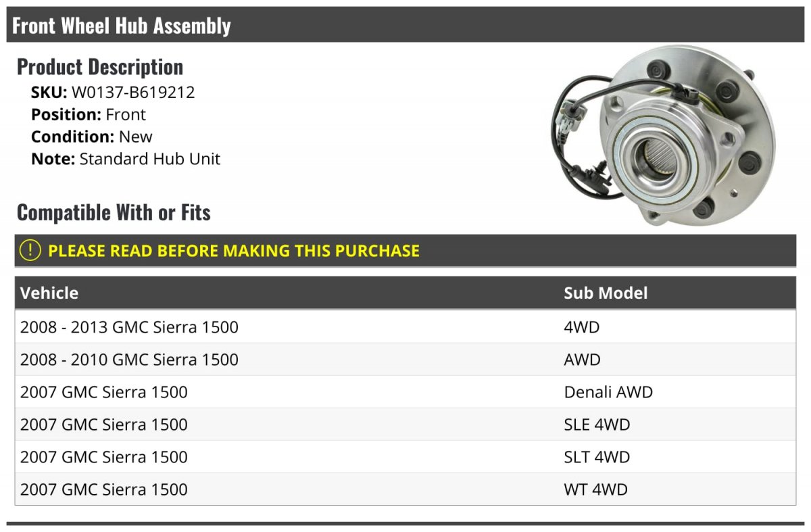811x532 pixels.
Task: Click the Position: Front line
Action: [x=89, y=114]
